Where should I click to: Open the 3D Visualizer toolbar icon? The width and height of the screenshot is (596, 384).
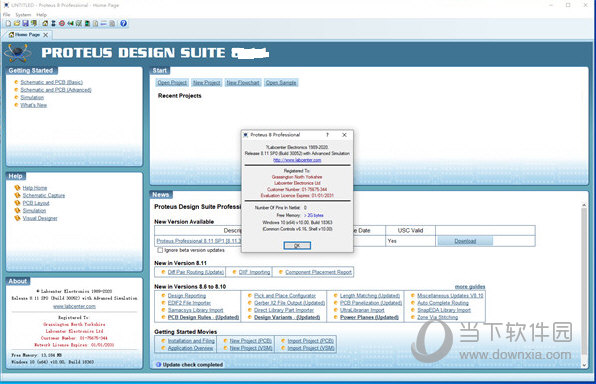pos(70,24)
